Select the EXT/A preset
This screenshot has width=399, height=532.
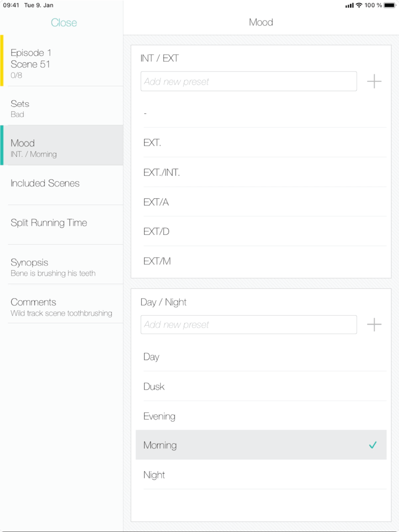[x=261, y=202]
